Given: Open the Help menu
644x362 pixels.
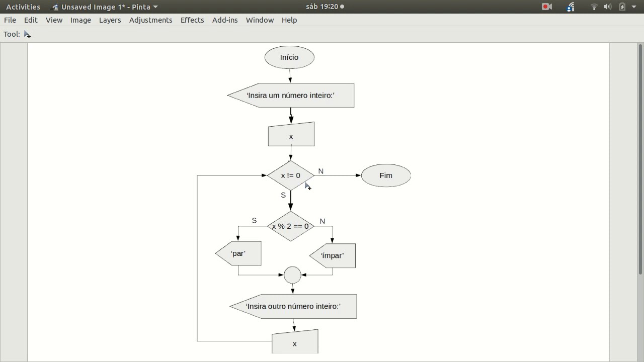Looking at the screenshot, I should click(289, 20).
